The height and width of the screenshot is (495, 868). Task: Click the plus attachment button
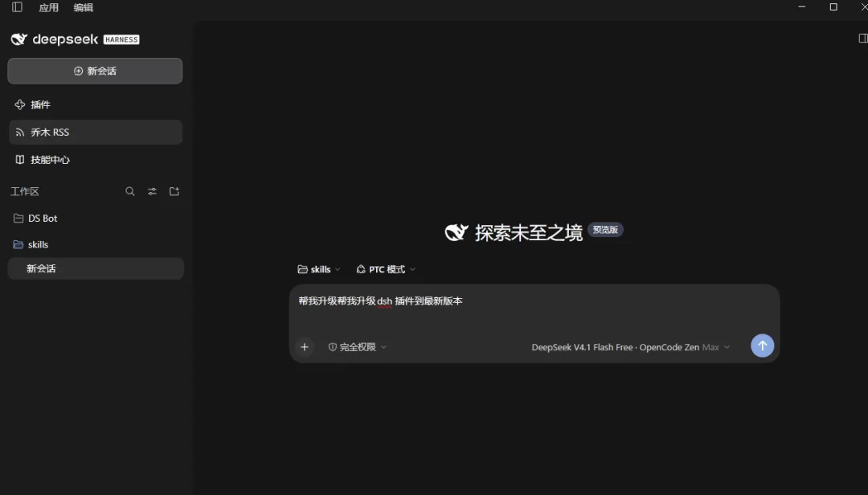pos(305,347)
